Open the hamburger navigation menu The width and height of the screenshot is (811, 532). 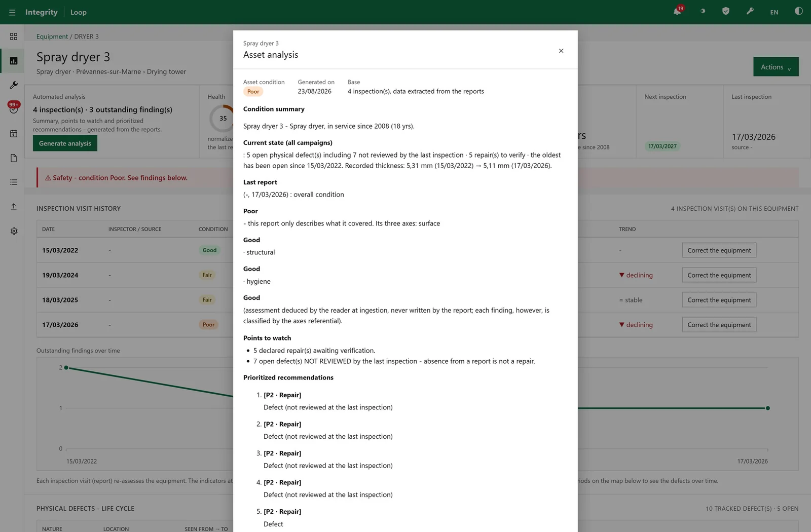[x=12, y=12]
